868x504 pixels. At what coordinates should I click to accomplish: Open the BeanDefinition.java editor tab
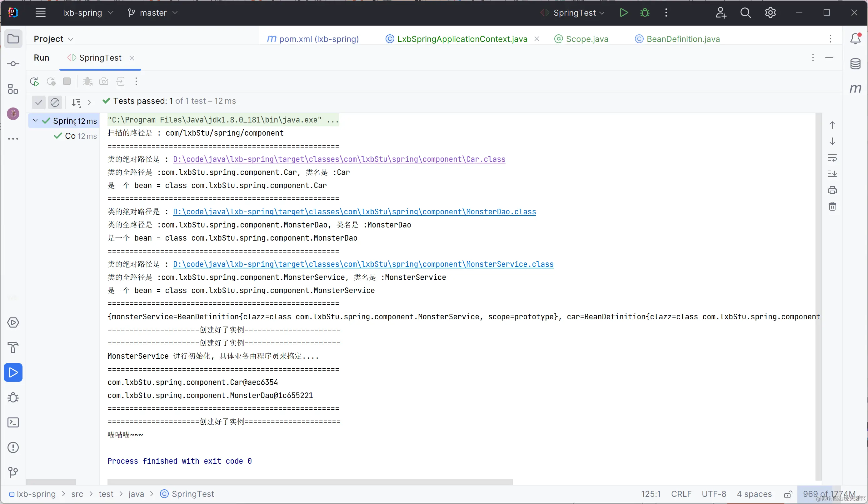pyautogui.click(x=683, y=39)
